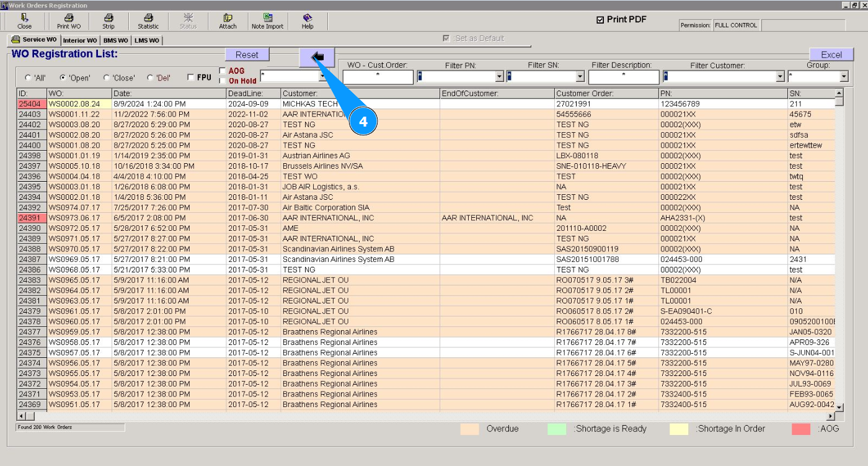Click the Overdue legend color swatch
The height and width of the screenshot is (466, 868).
(x=469, y=429)
